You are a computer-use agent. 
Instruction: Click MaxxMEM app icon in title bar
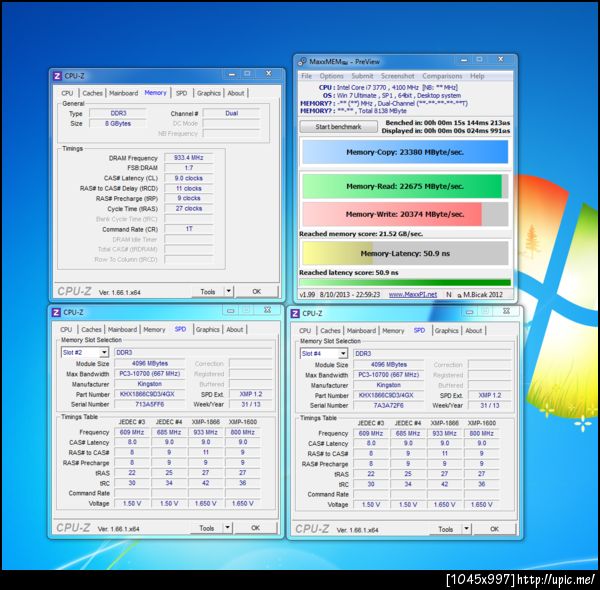(302, 62)
